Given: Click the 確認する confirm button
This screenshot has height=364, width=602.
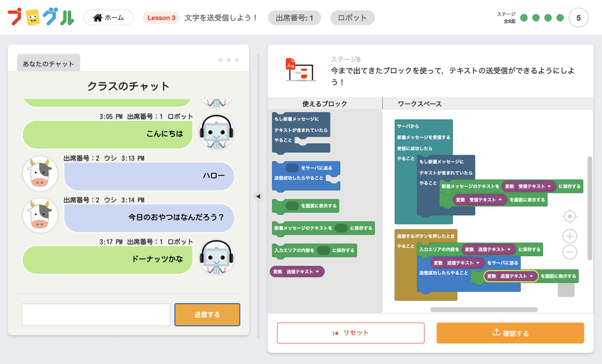Looking at the screenshot, I should (x=510, y=333).
